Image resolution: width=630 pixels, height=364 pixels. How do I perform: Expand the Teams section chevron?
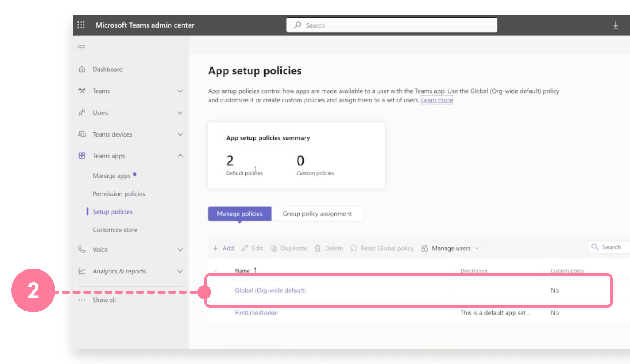(x=180, y=91)
